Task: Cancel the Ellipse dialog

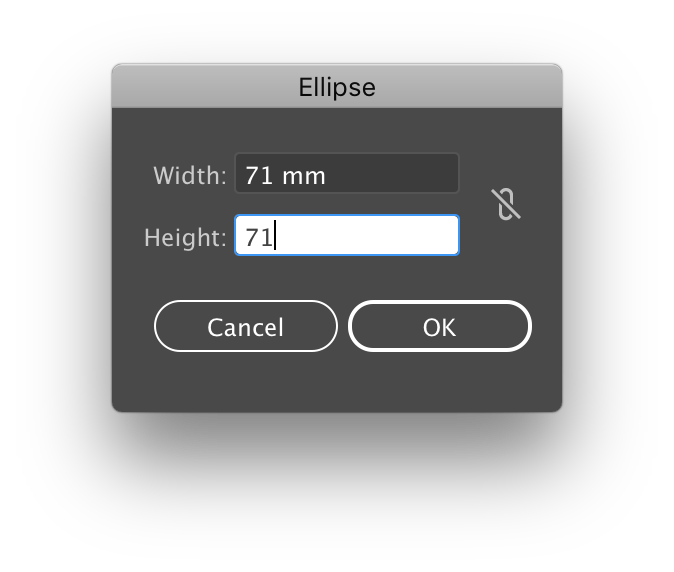Action: [x=246, y=326]
